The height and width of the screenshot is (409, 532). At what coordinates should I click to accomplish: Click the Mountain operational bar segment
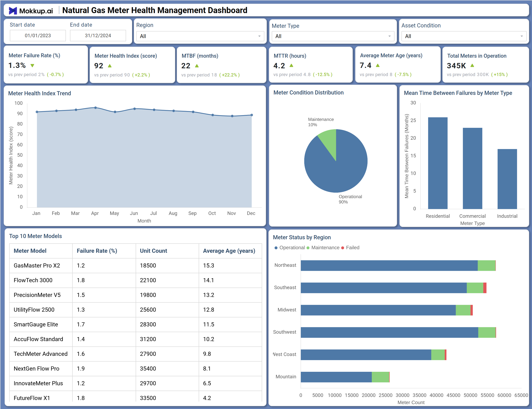click(336, 377)
